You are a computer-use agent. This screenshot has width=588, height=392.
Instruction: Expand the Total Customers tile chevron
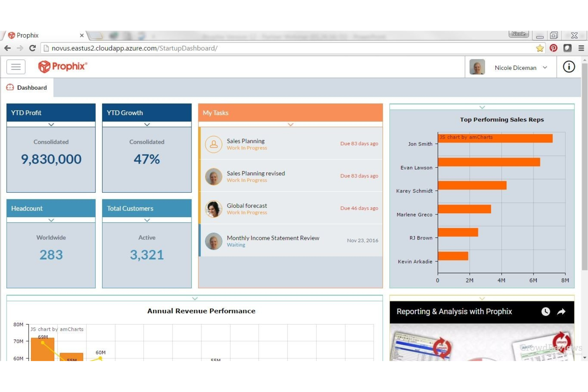(x=147, y=220)
